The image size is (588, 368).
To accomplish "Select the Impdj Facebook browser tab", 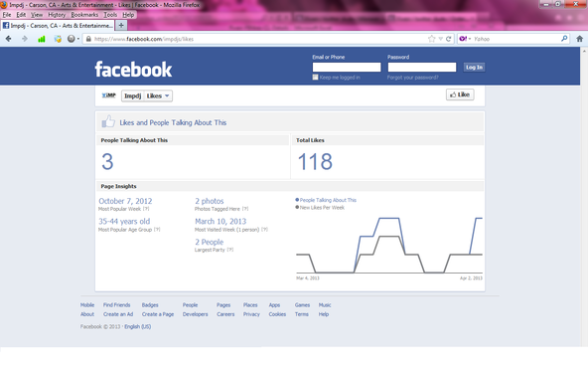I will [58, 26].
